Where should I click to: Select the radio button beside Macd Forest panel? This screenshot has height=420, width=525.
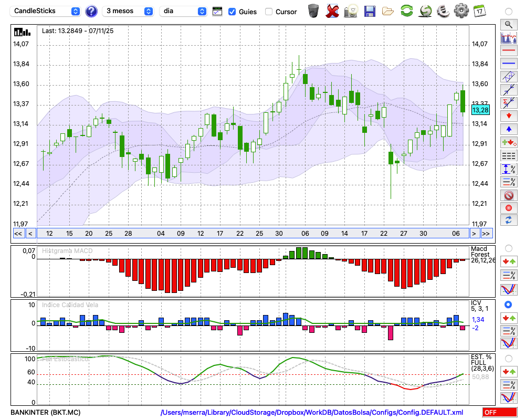click(508, 248)
